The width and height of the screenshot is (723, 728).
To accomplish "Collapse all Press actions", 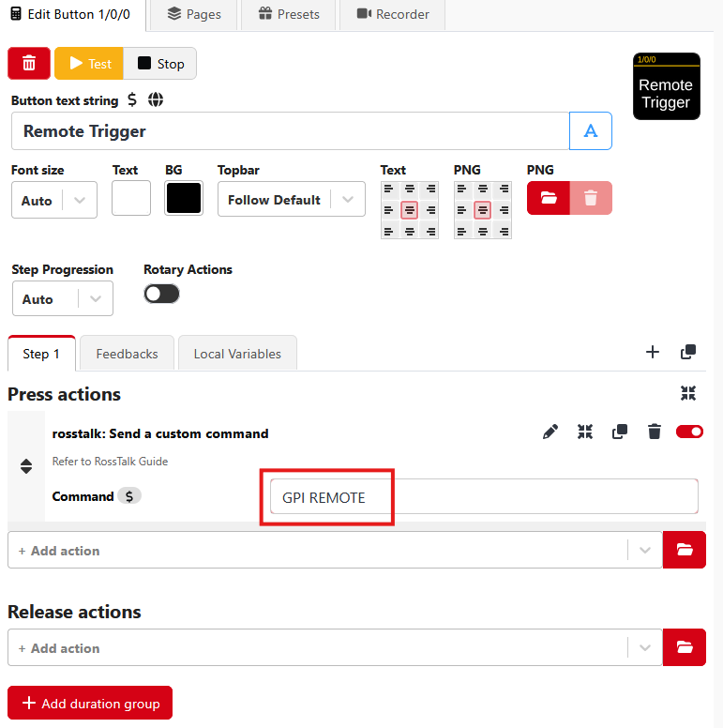I will [x=688, y=393].
